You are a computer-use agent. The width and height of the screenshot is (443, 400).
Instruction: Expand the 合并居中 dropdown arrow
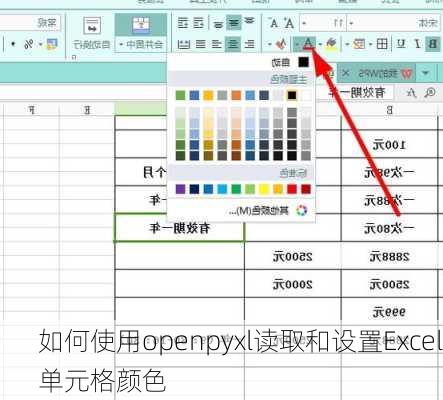pyautogui.click(x=122, y=44)
